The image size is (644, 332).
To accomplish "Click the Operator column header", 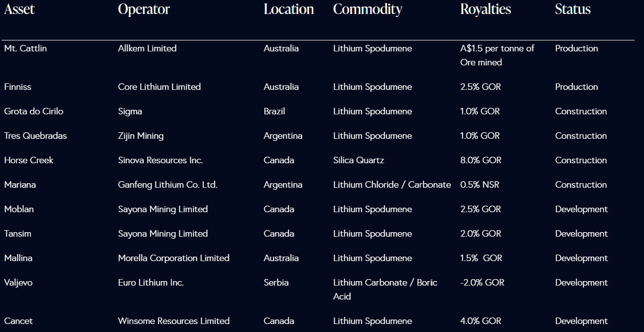I will point(144,10).
